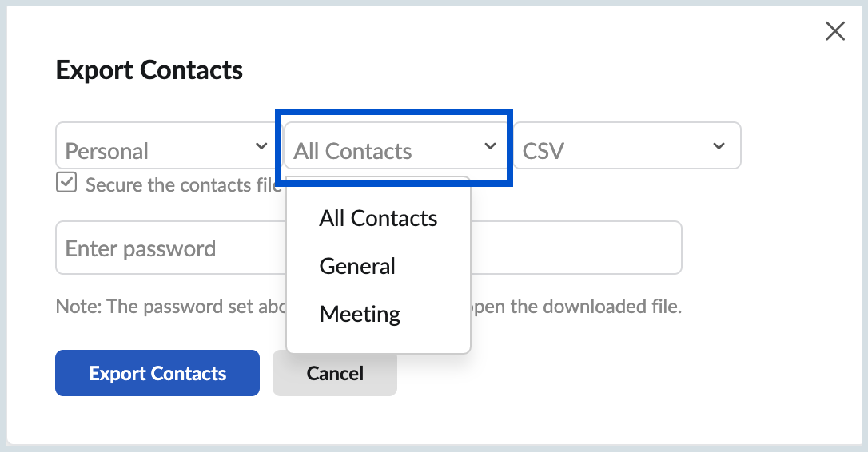868x452 pixels.
Task: Click the gray backdrop outside the dialog
Action: (434, 2)
